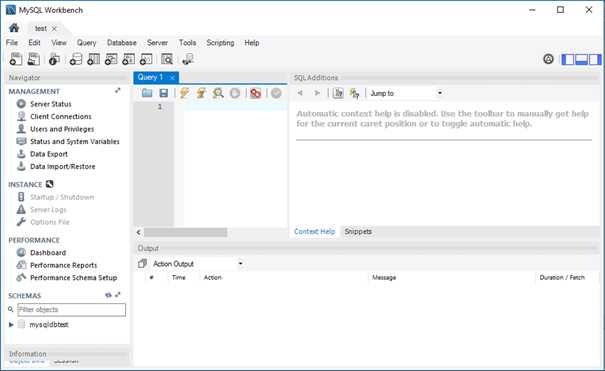
Task: Open Performance Schema Setup
Action: (74, 278)
